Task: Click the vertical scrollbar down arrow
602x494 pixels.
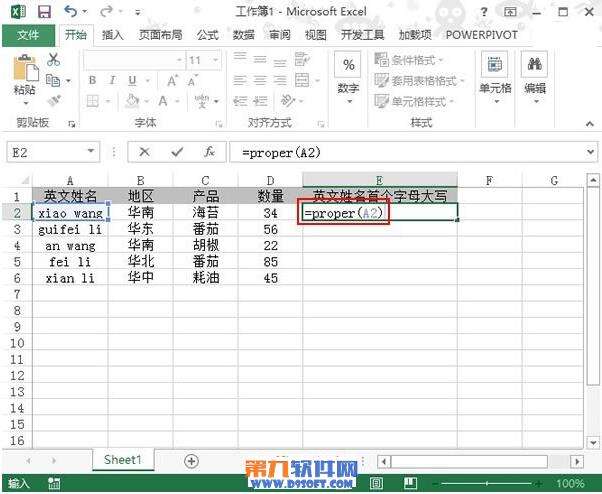Action: (x=593, y=443)
